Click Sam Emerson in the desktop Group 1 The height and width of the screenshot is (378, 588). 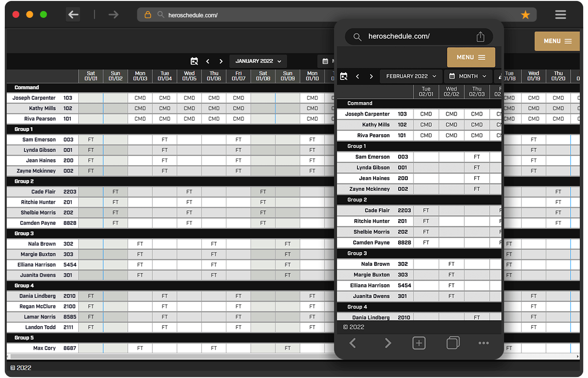[x=39, y=140]
